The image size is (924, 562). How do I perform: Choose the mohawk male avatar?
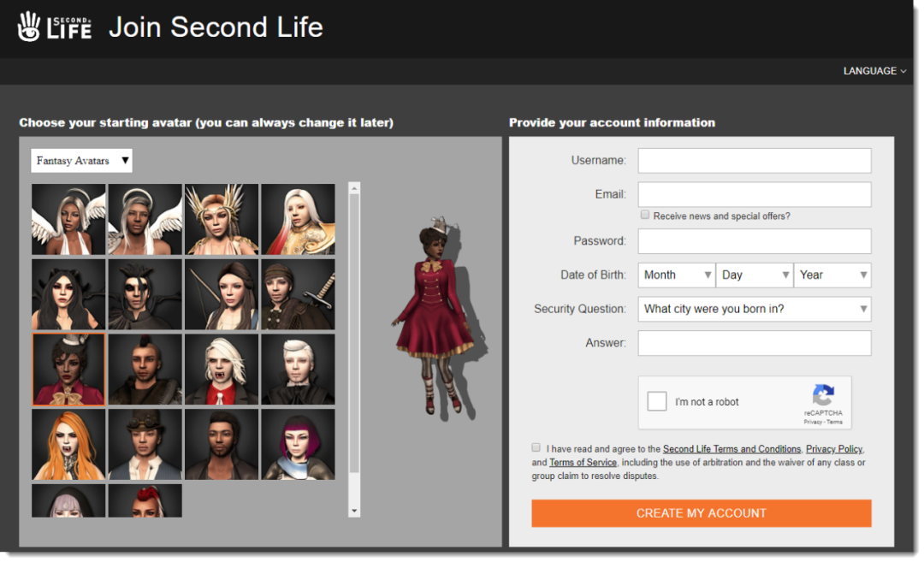point(145,370)
